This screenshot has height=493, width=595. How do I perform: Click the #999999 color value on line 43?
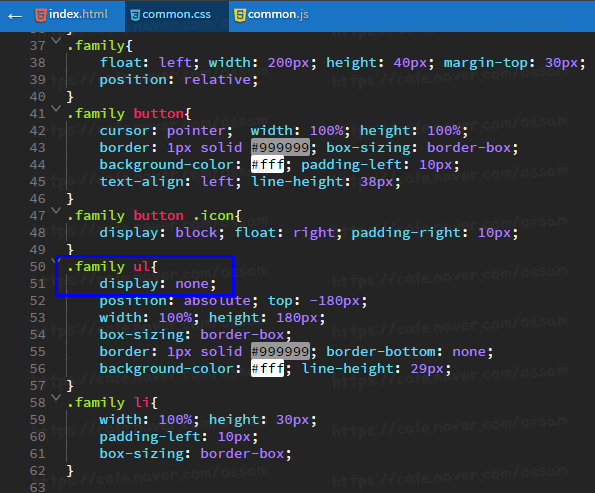(x=280, y=147)
